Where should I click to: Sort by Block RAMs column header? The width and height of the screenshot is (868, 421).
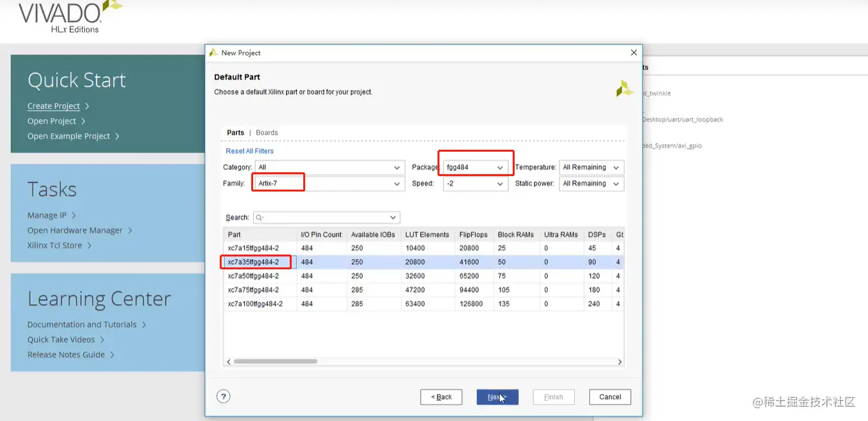516,235
